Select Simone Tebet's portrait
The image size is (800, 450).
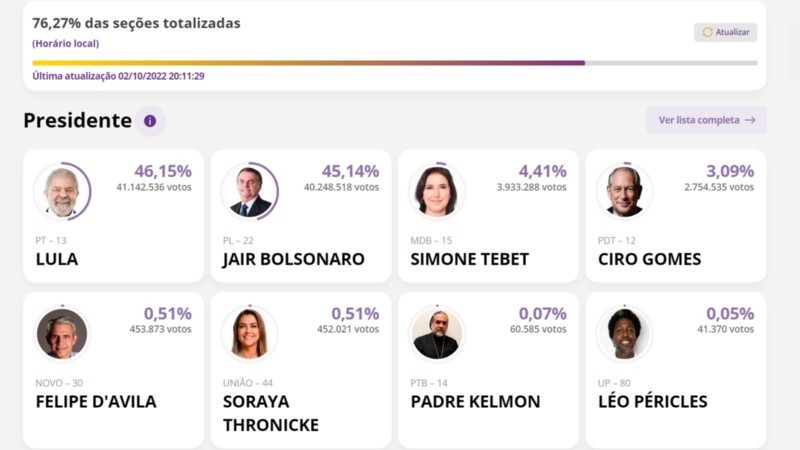coord(436,191)
